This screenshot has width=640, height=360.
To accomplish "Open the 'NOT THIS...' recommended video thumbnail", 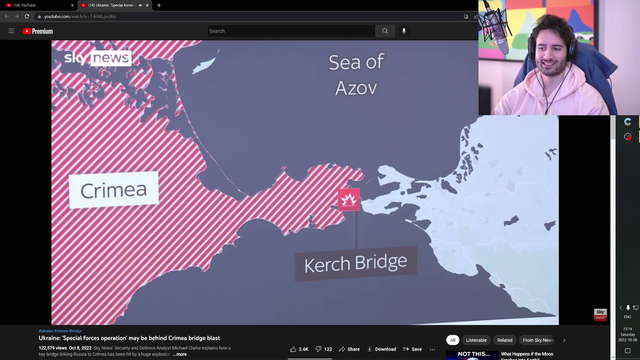I will (472, 355).
